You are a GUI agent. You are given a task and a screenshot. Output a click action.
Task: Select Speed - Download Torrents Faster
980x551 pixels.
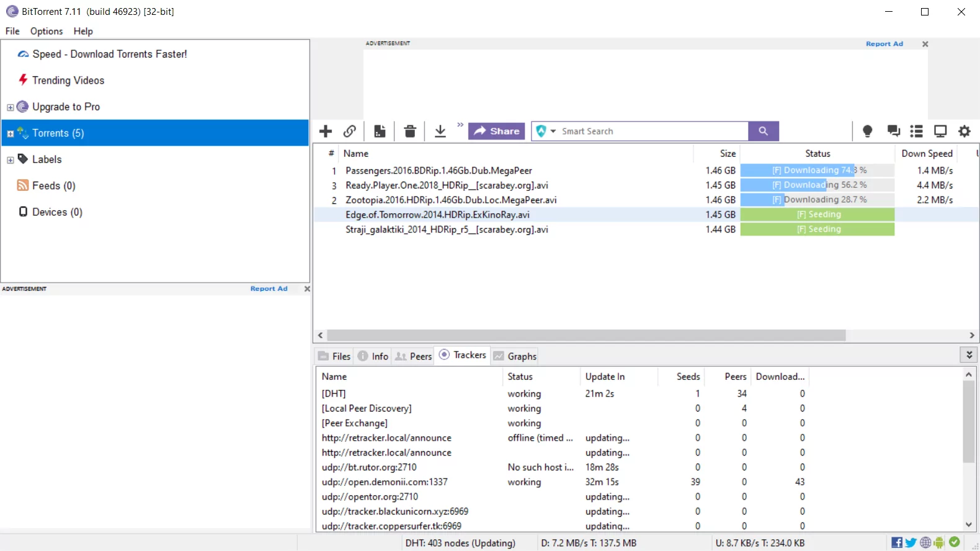110,54
